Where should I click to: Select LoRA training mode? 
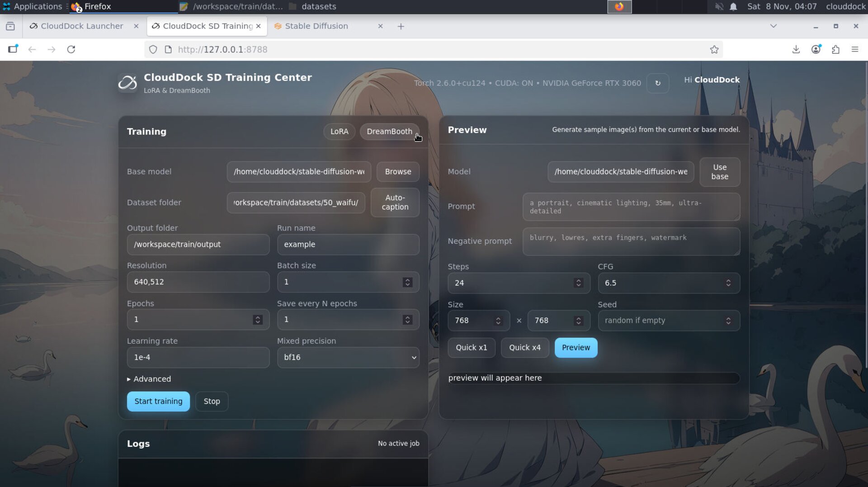[x=339, y=132]
